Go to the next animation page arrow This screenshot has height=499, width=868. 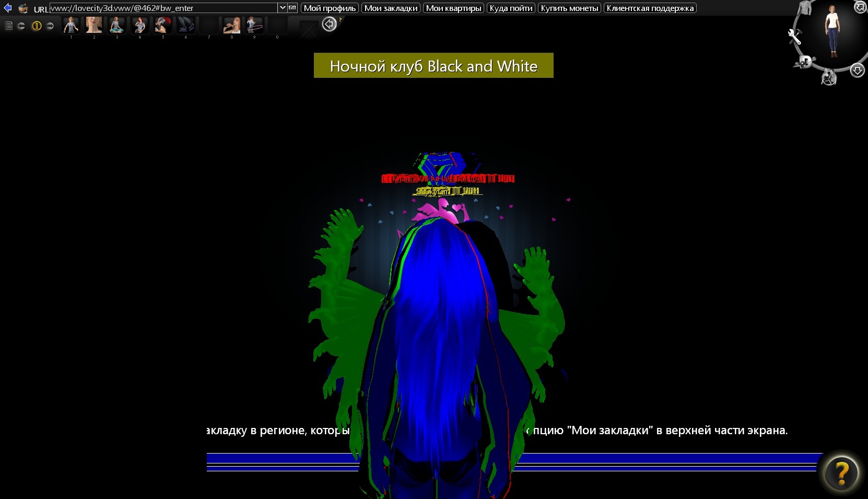point(50,26)
